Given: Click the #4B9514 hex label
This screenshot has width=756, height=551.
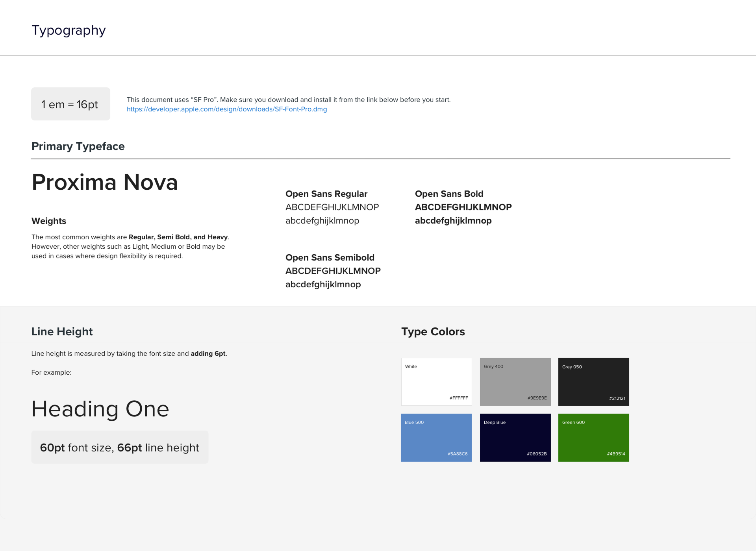Looking at the screenshot, I should tap(616, 454).
